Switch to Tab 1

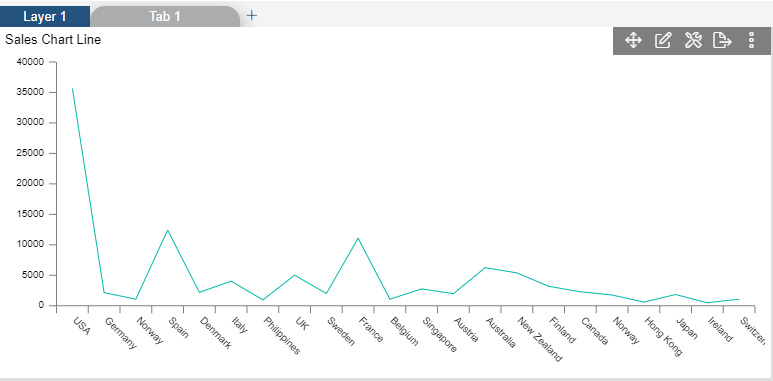pyautogui.click(x=165, y=16)
